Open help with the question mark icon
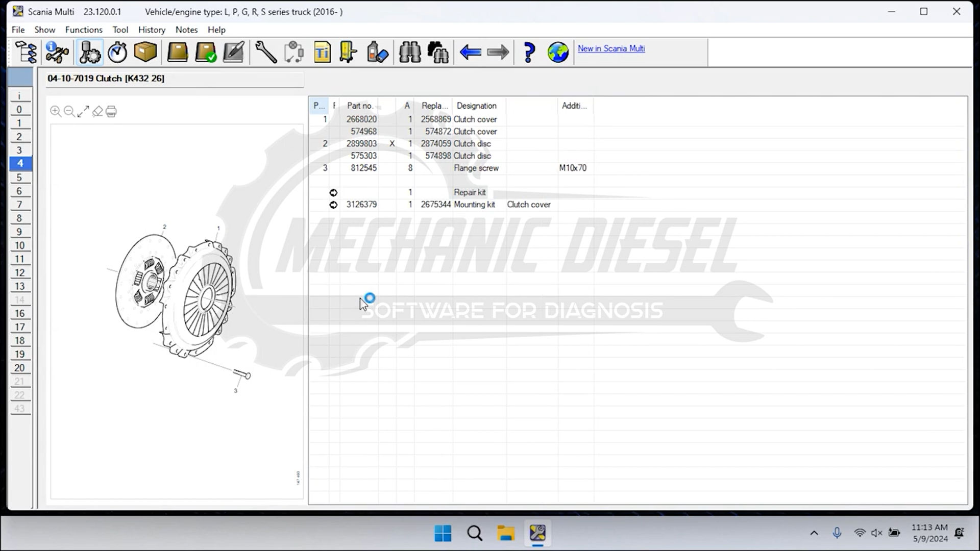Viewport: 980px width, 551px height. [x=529, y=52]
